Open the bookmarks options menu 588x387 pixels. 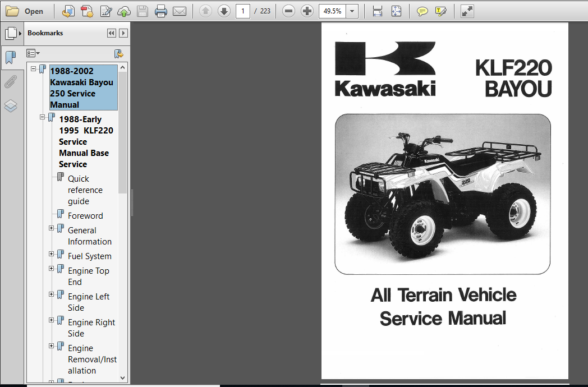(x=33, y=53)
